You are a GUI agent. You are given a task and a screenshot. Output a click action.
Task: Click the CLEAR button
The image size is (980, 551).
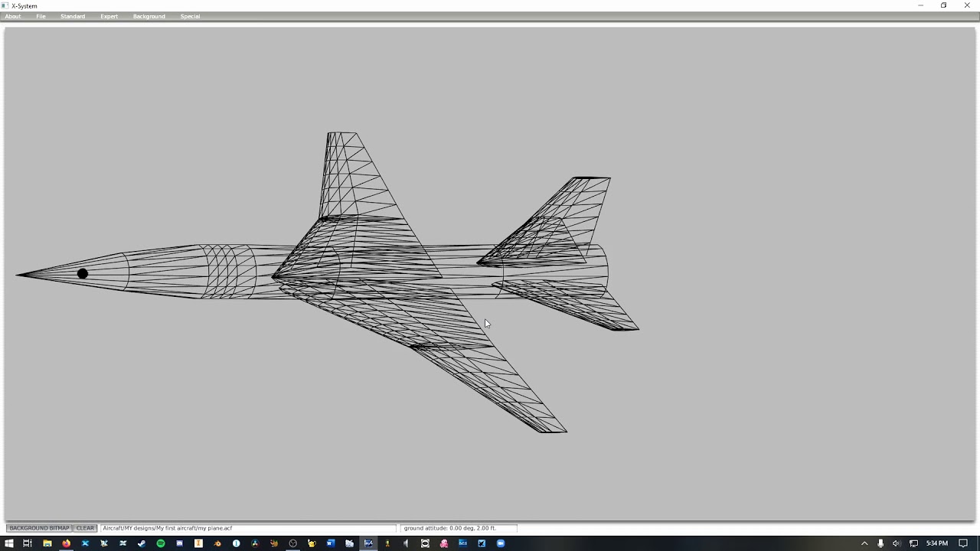tap(85, 528)
